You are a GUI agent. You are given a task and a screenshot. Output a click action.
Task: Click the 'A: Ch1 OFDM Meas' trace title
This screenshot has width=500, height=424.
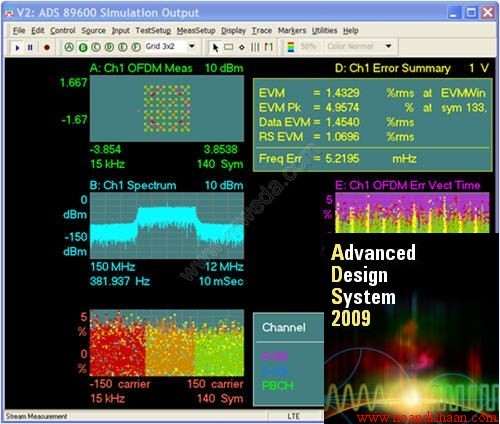tap(141, 68)
